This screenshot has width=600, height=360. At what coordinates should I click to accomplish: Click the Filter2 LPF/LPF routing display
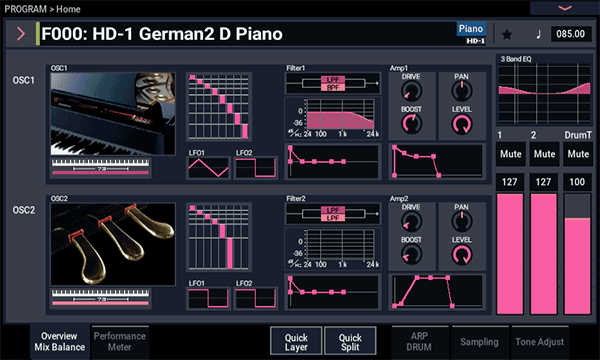(333, 214)
